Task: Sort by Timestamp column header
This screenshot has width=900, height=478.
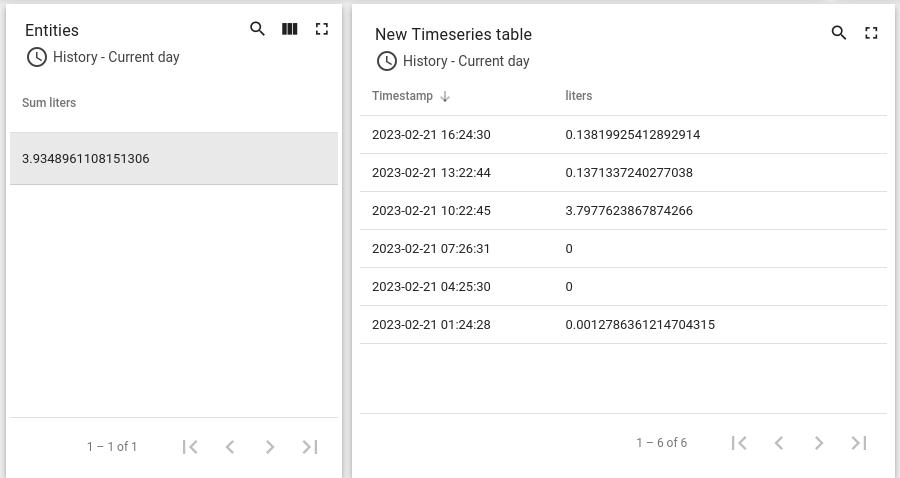Action: tap(402, 96)
